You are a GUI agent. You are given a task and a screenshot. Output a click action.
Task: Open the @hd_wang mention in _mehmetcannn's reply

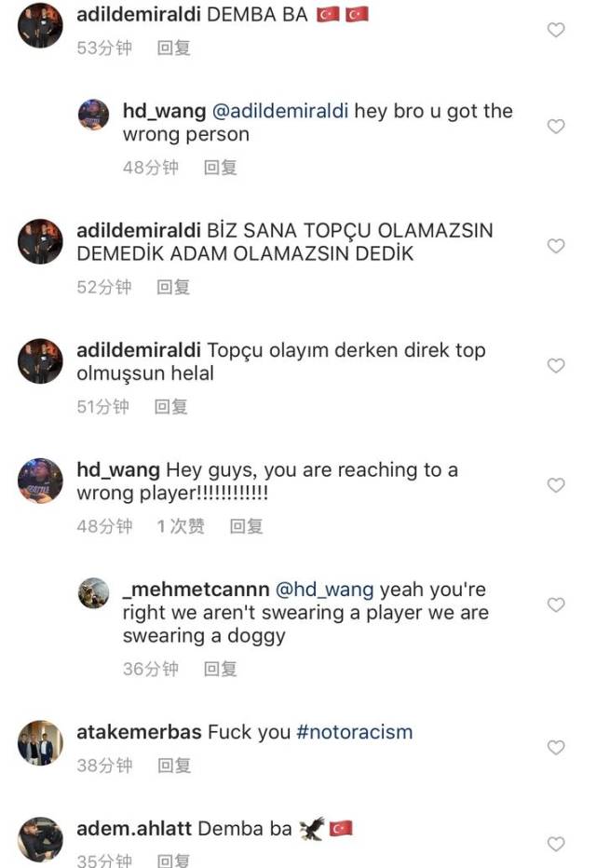[325, 589]
